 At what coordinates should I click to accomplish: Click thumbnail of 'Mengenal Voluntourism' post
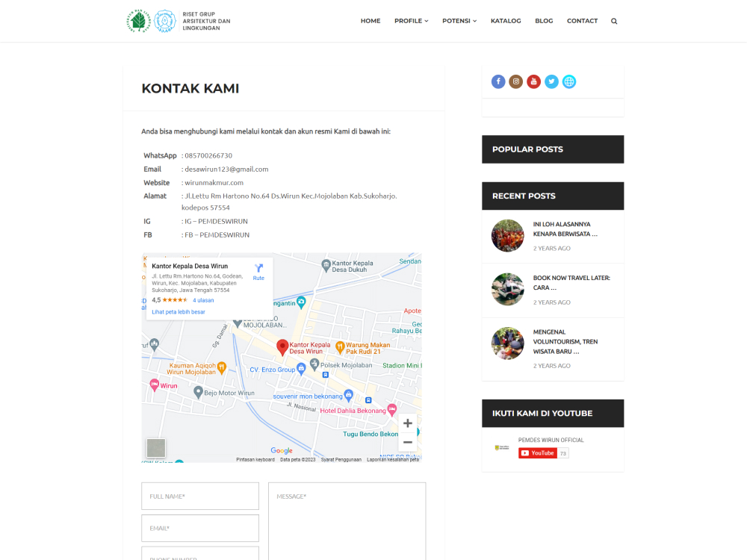507,343
